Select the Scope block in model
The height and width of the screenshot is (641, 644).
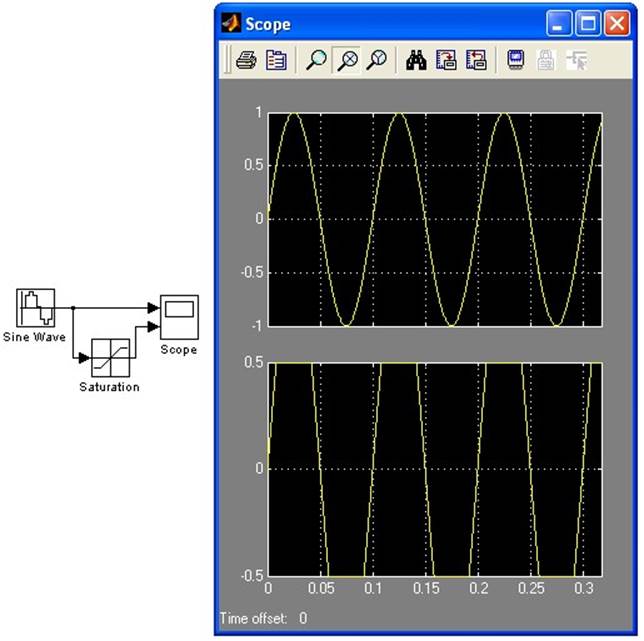pos(179,317)
